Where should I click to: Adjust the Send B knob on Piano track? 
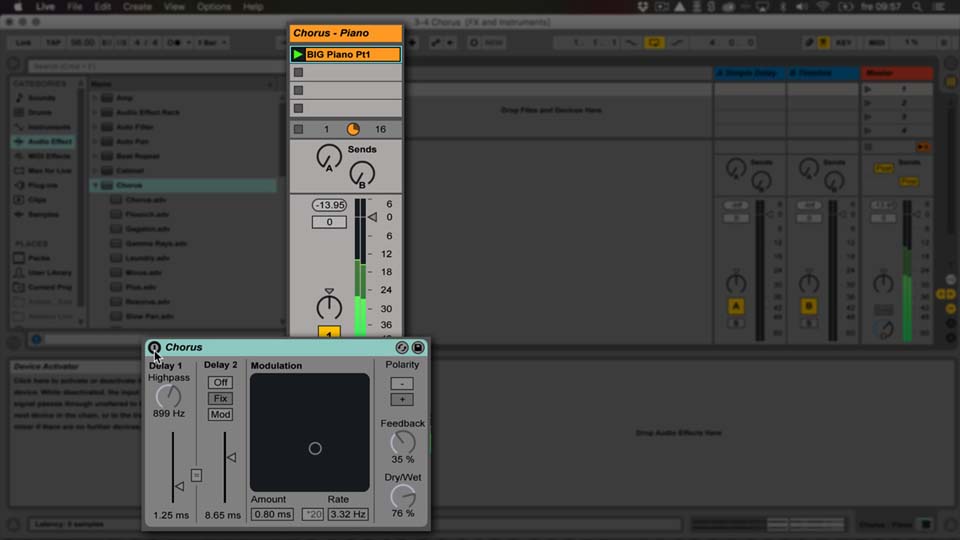tap(362, 174)
